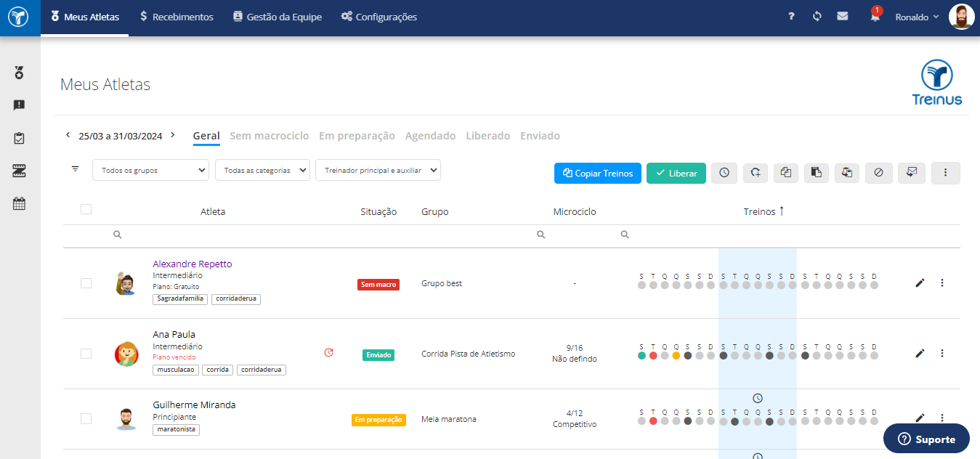Click the Treinus logo in top-left corner
980x459 pixels.
click(20, 17)
